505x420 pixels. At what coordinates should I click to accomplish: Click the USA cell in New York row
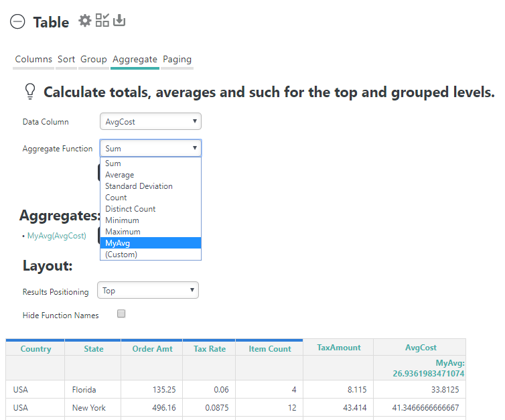35,408
